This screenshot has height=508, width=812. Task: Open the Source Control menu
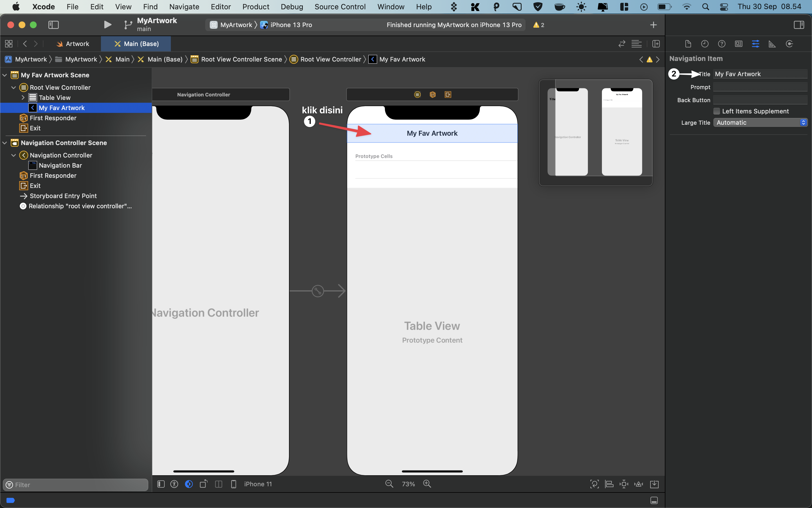tap(340, 7)
